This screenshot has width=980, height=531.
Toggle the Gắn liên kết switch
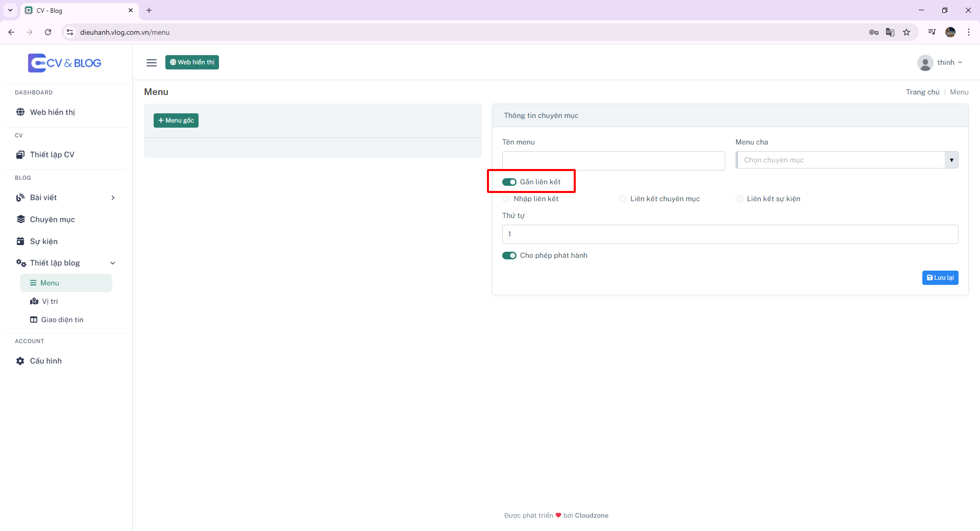pyautogui.click(x=509, y=182)
